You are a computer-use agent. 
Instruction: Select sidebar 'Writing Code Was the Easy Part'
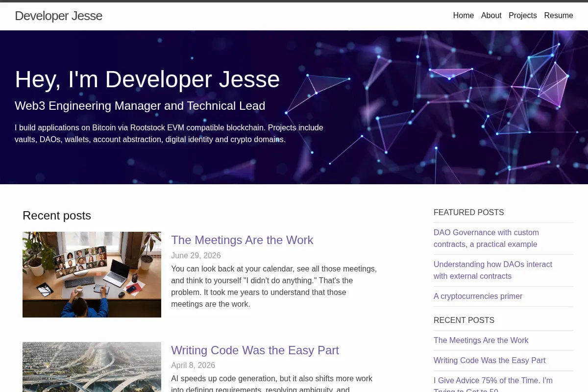coord(490,360)
